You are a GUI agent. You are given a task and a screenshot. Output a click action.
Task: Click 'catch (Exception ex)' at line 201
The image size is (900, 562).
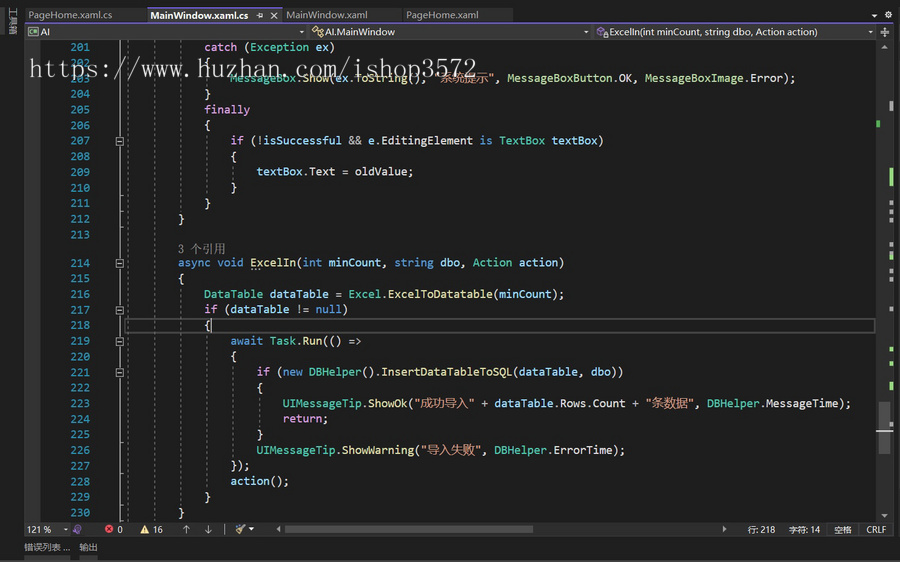tap(269, 48)
